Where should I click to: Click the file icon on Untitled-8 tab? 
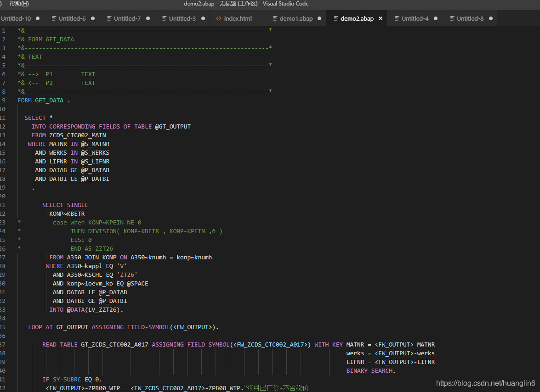pyautogui.click(x=452, y=18)
